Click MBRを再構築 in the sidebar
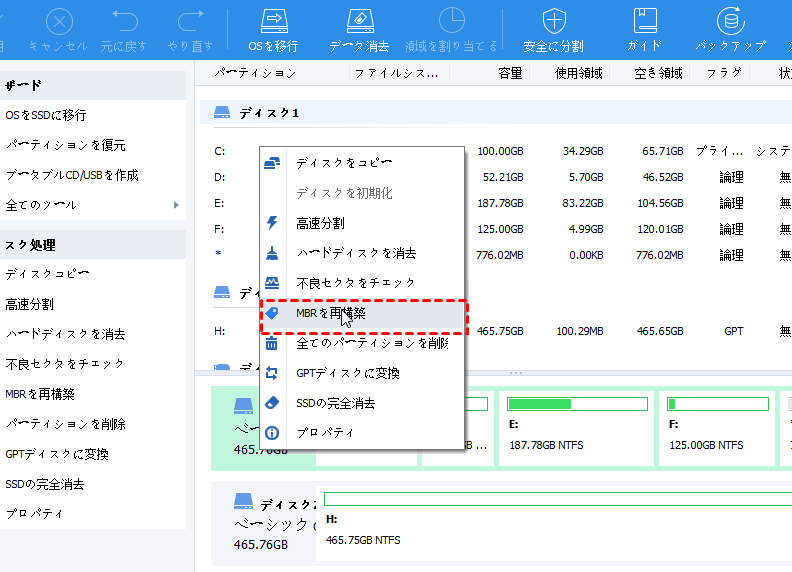792x572 pixels. [x=40, y=394]
